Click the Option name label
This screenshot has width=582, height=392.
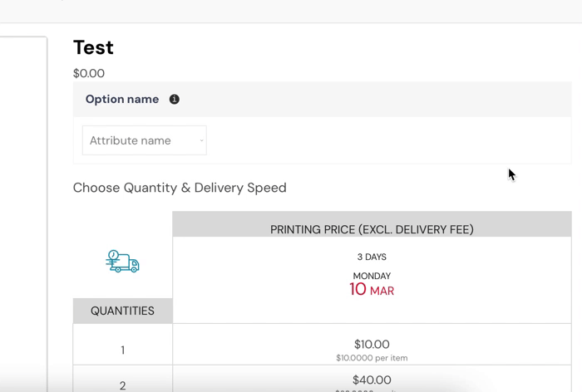click(x=122, y=99)
